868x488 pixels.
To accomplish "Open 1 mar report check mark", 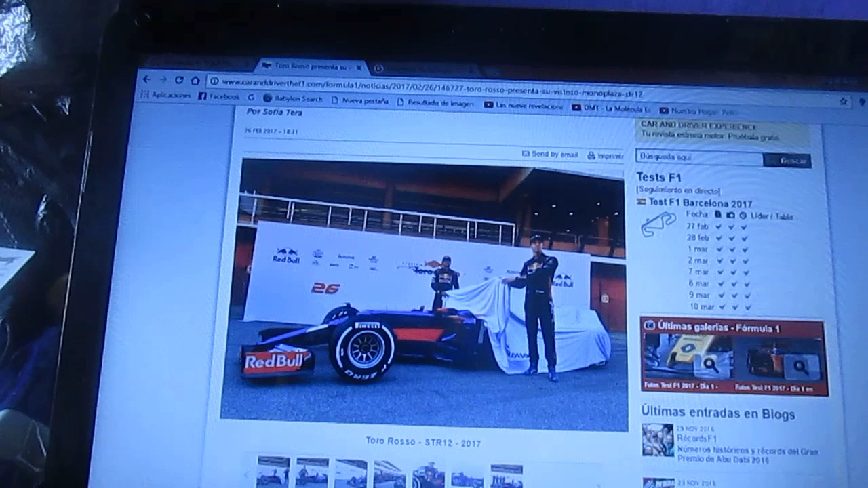I will 719,249.
